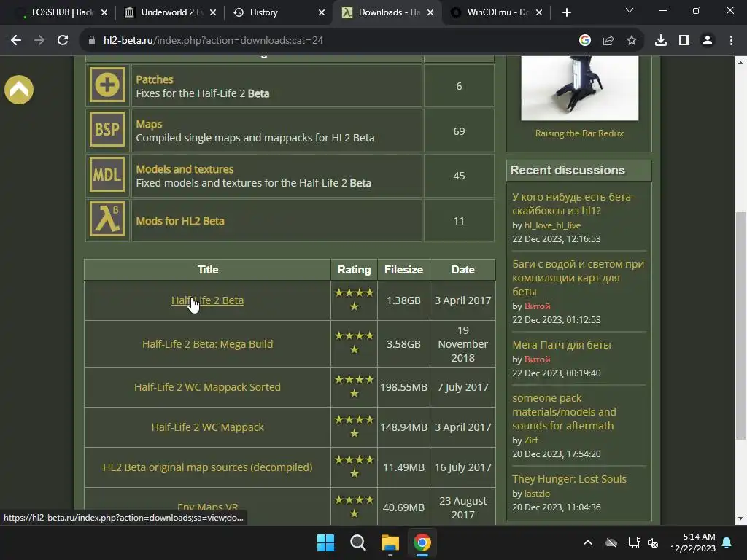Open the Chrome downloads icon

(661, 41)
